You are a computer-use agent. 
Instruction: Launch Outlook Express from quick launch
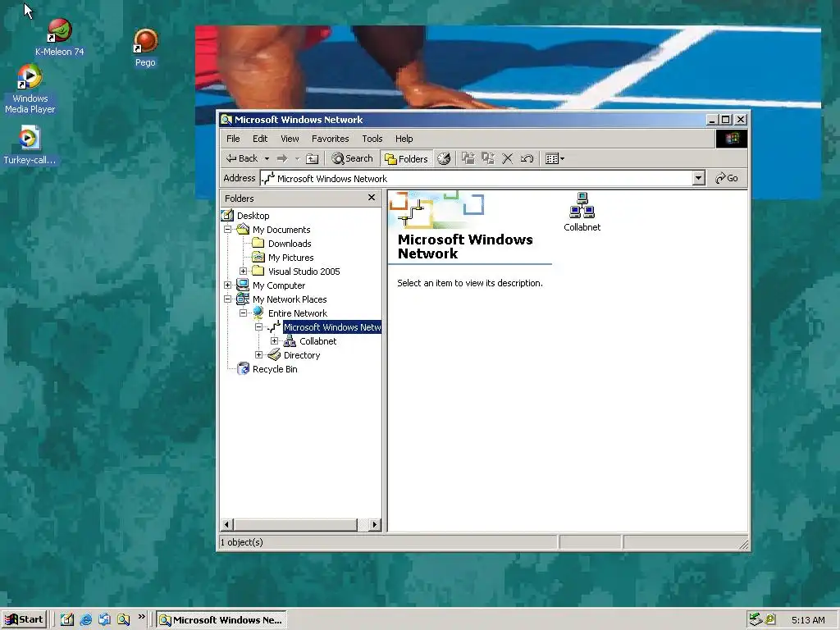pos(104,620)
